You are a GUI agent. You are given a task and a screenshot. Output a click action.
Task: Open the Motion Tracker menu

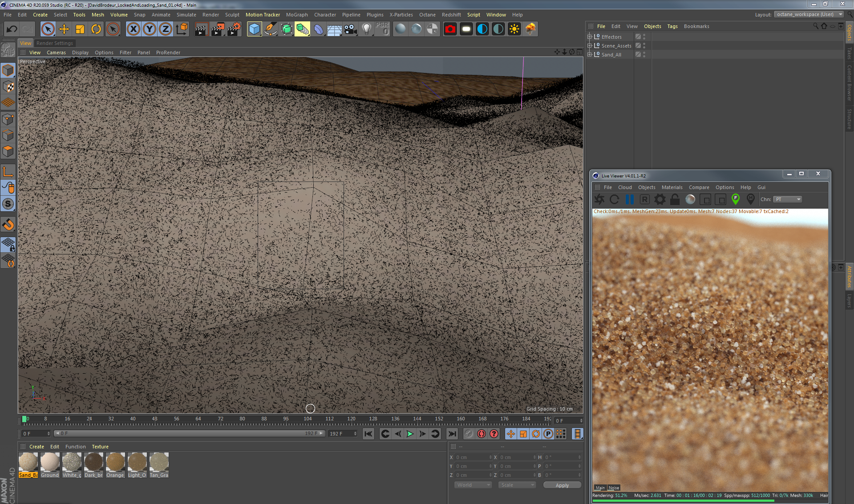263,14
